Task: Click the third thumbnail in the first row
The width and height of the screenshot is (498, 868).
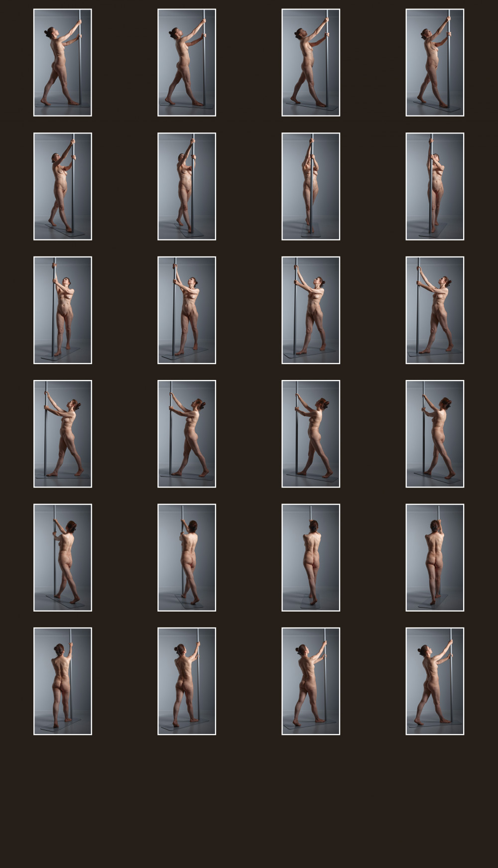Action: tap(311, 63)
